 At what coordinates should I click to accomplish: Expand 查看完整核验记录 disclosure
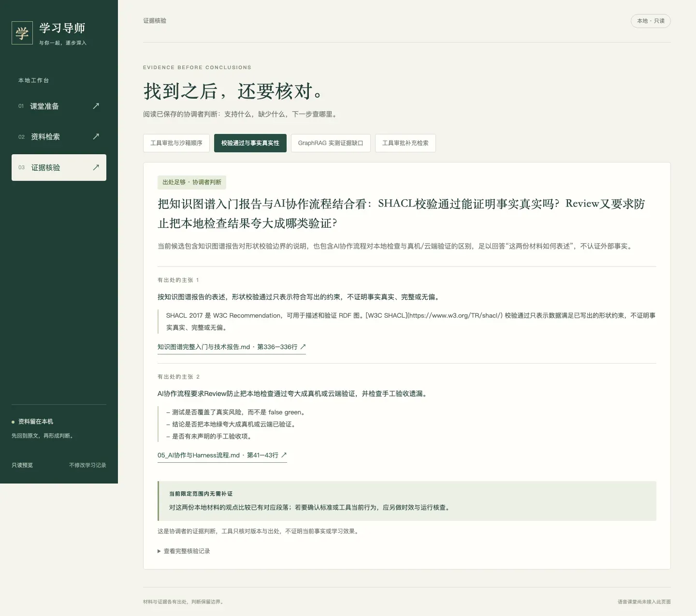(x=184, y=551)
